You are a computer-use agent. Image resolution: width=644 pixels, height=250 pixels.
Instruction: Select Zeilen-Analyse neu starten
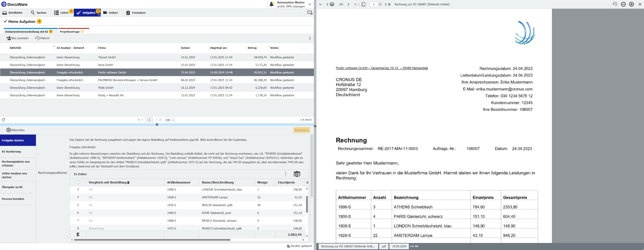point(18,175)
